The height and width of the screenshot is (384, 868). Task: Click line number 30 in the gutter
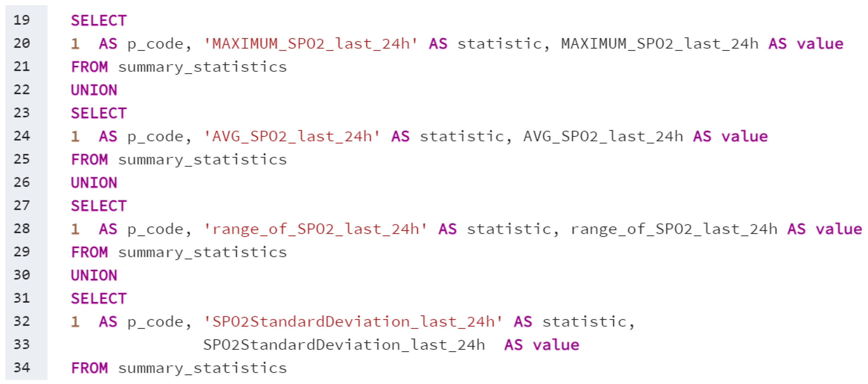pyautogui.click(x=22, y=275)
